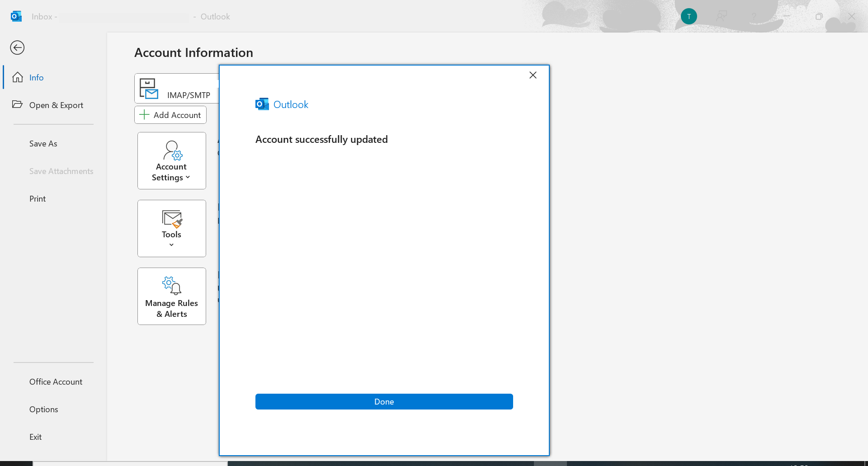The width and height of the screenshot is (868, 466).
Task: Click the Outlook text link in the dialog
Action: (291, 104)
